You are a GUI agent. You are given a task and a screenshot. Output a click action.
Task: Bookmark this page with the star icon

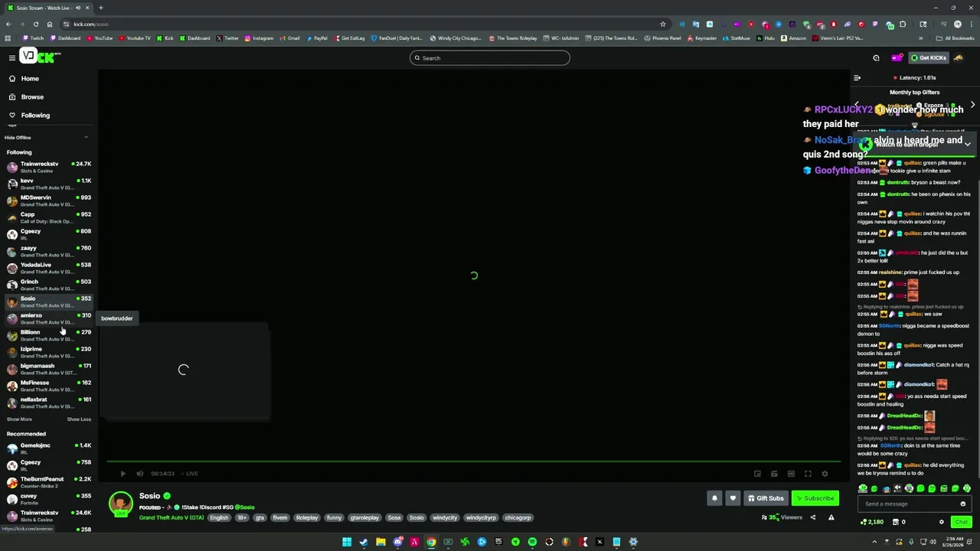click(x=663, y=24)
